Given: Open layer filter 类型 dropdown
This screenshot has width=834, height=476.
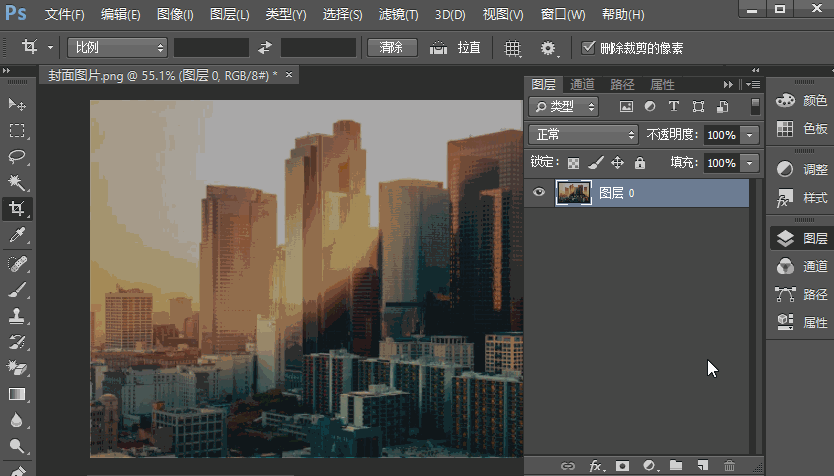Looking at the screenshot, I should pos(563,106).
